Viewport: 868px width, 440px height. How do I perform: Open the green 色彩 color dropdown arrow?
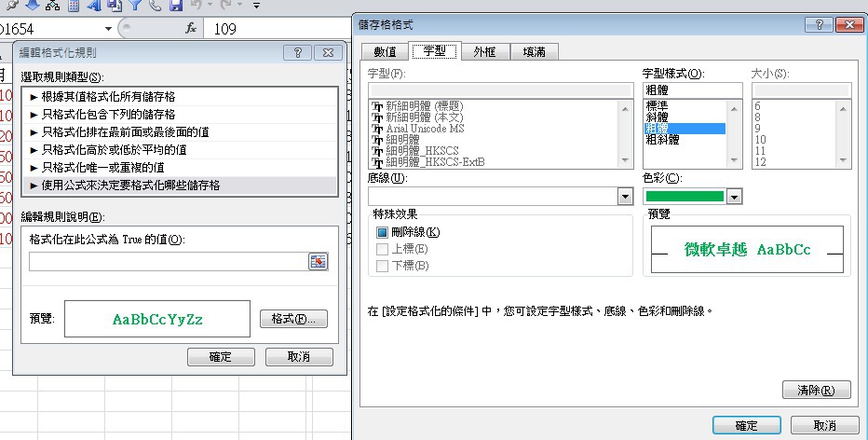pyautogui.click(x=734, y=196)
